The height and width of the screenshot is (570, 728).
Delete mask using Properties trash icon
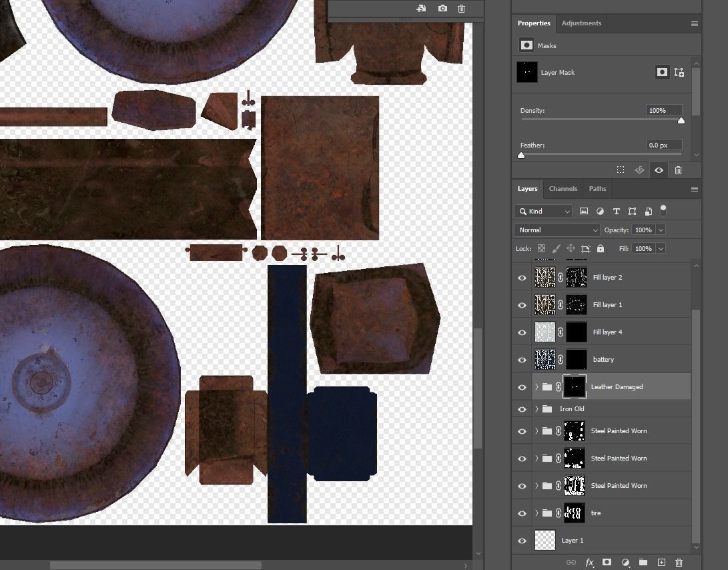[x=678, y=170]
